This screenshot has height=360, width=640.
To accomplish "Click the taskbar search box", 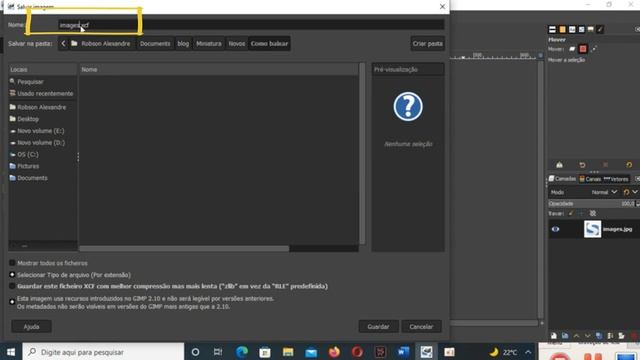I will [103, 352].
